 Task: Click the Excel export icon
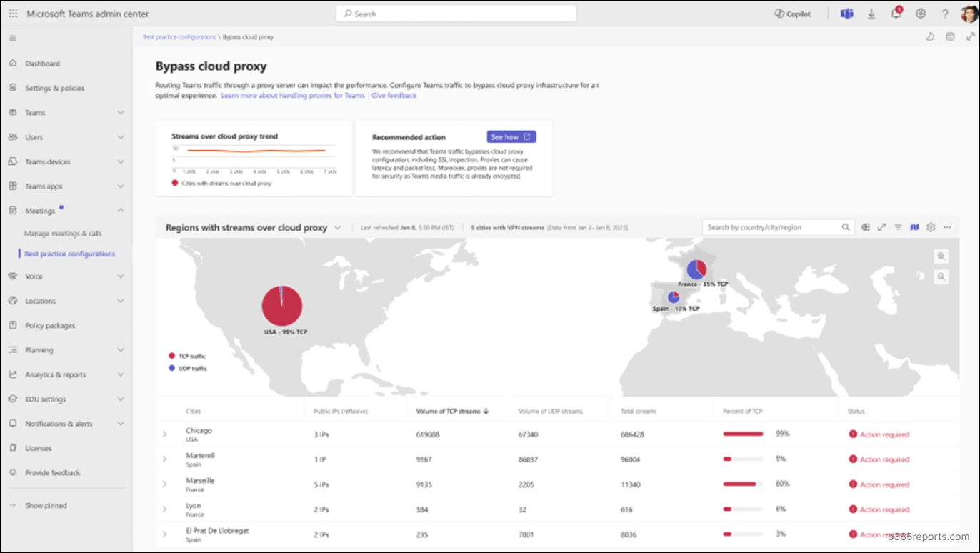865,227
